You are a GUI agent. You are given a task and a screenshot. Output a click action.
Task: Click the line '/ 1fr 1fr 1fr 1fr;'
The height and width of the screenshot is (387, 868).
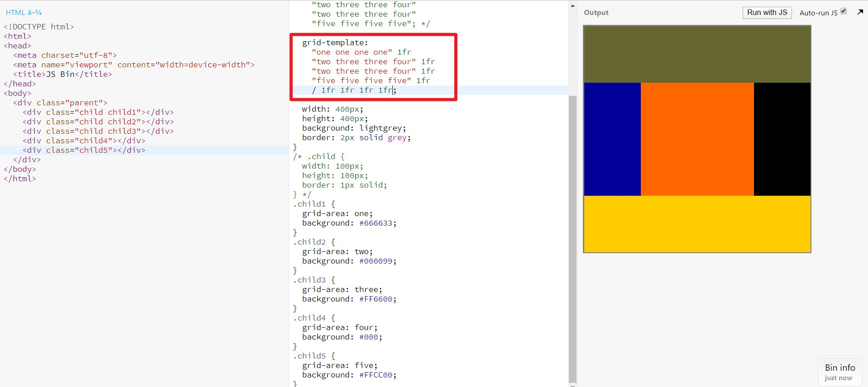coord(354,90)
